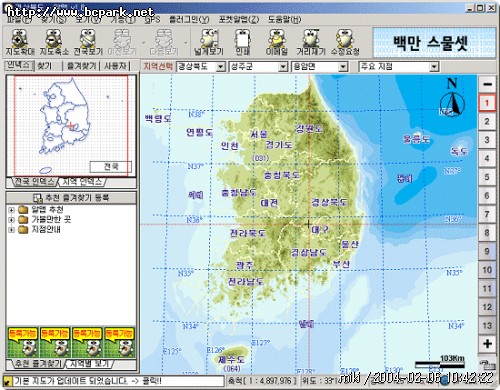Open the 경상북도 province dropdown
Viewport: 500px width, 390px height.
pyautogui.click(x=220, y=67)
